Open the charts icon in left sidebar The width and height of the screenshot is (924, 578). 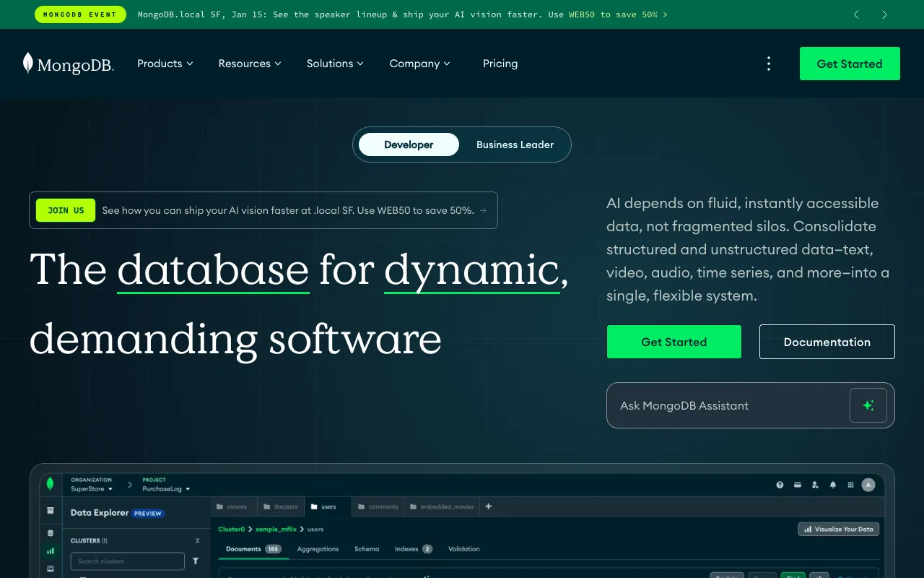tap(51, 551)
